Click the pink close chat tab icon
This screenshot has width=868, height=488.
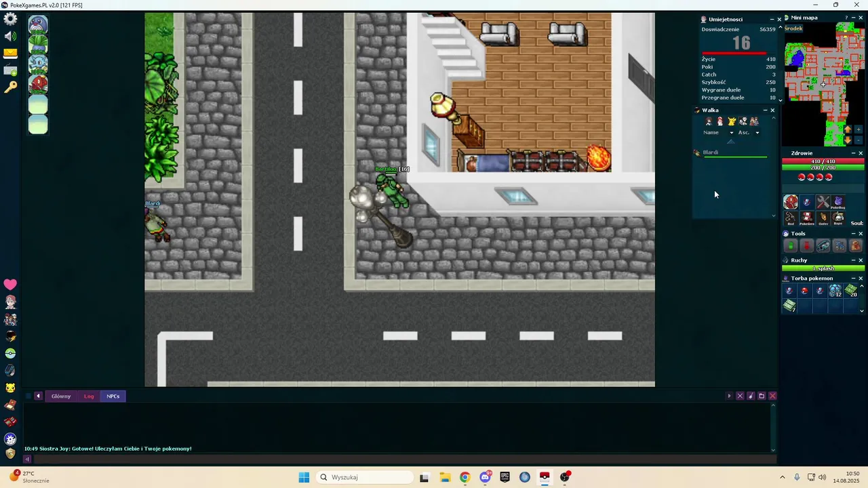pyautogui.click(x=772, y=396)
